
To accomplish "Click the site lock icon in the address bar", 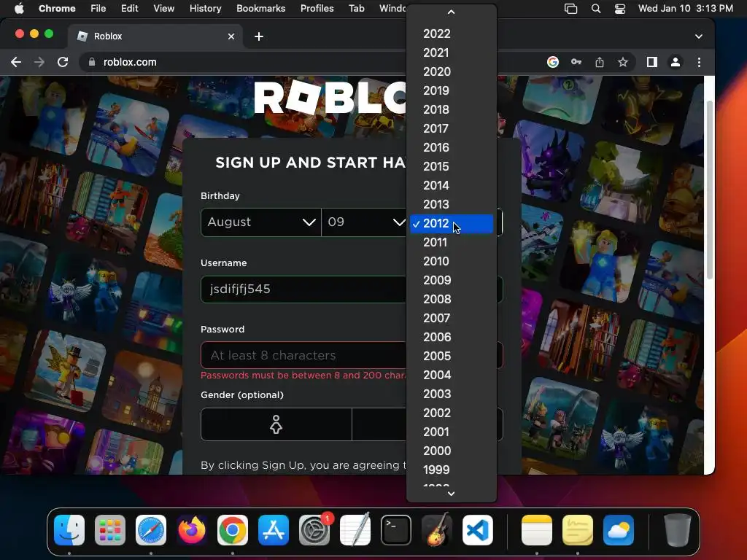I will 91,63.
